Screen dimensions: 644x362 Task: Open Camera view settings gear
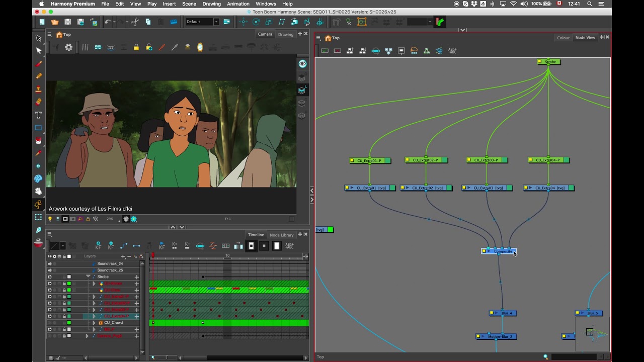point(69,47)
